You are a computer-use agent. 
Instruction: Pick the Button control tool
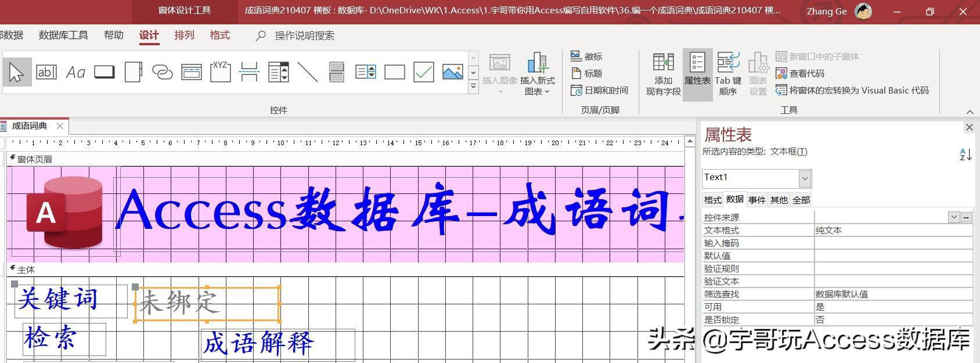(x=105, y=73)
